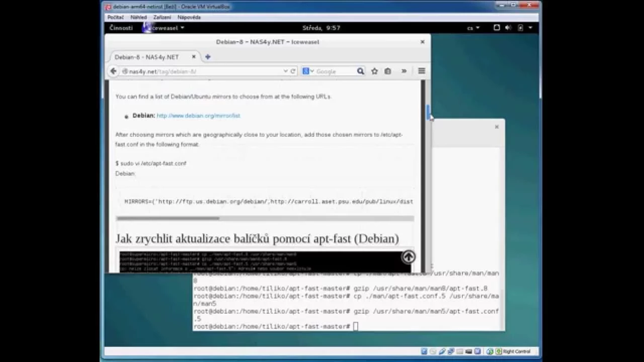Open the Nápověda menu in VirtualBox

pos(189,17)
